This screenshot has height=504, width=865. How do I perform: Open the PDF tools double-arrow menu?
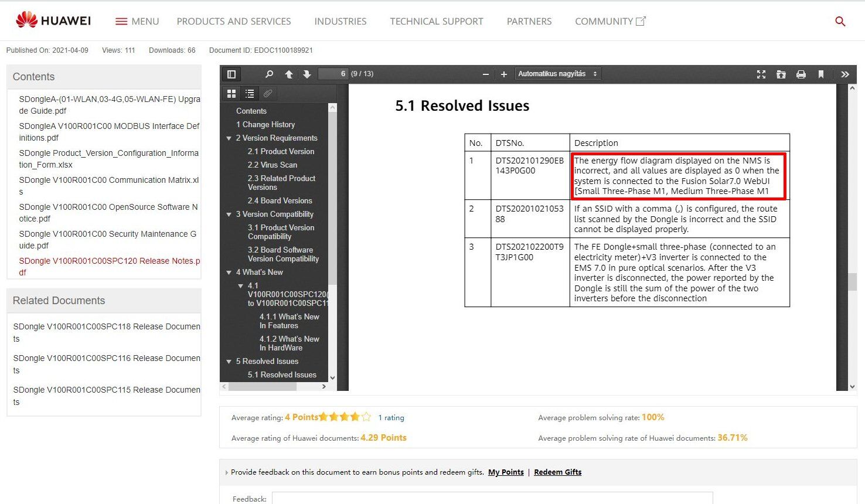(844, 74)
